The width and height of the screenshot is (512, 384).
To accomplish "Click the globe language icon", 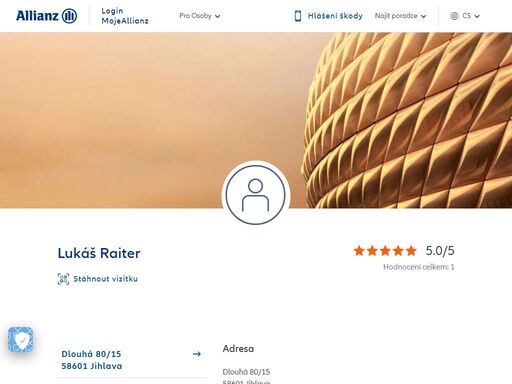I will click(454, 16).
